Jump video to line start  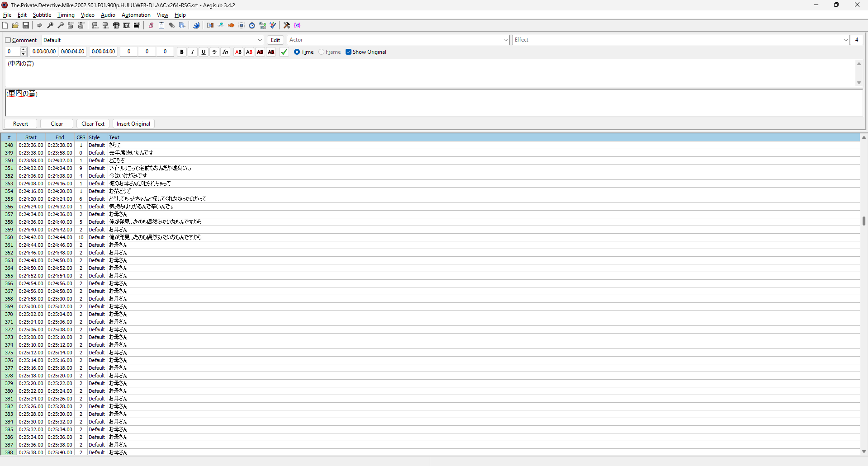tap(71, 25)
